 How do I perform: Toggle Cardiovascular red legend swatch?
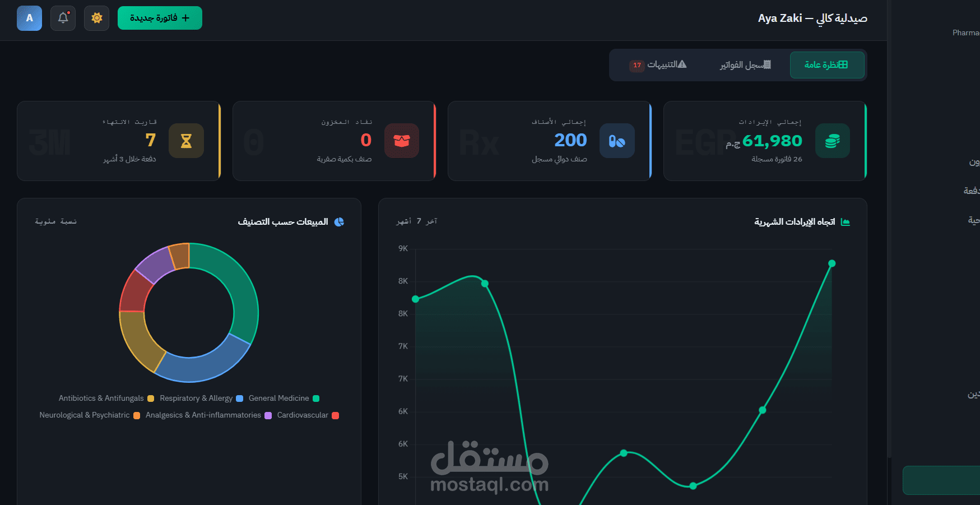(x=336, y=415)
